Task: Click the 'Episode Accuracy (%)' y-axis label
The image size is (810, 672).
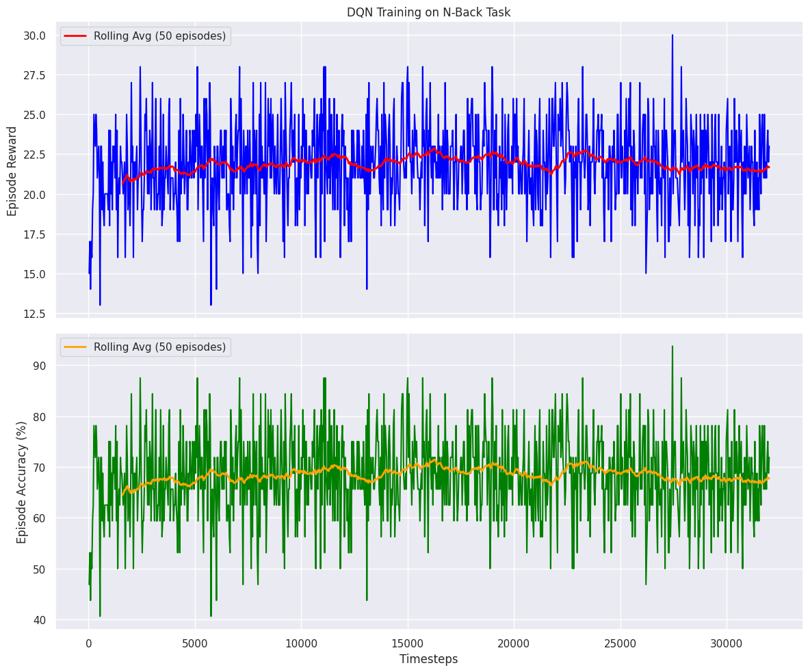Action: point(22,481)
